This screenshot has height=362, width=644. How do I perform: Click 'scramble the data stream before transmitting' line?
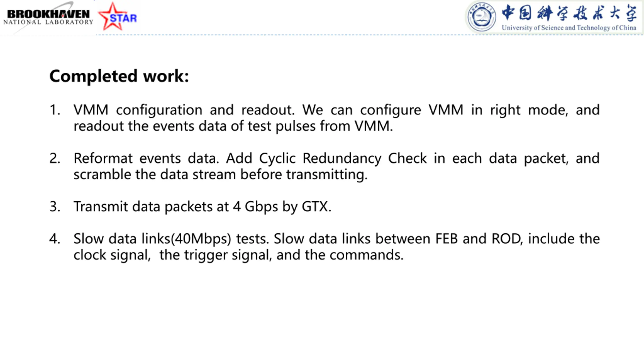point(220,174)
